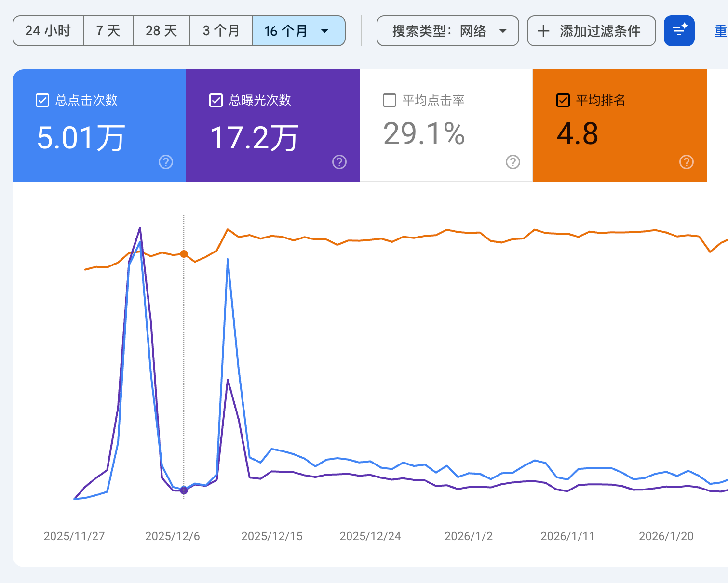
Task: Select the 3 个月 time range
Action: coord(221,31)
